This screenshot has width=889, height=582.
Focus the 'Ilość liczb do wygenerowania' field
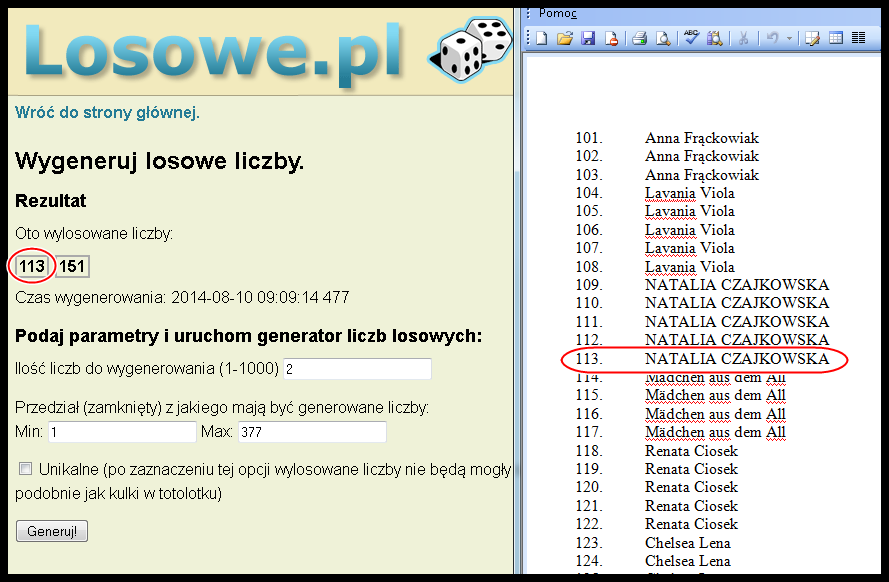coord(357,369)
